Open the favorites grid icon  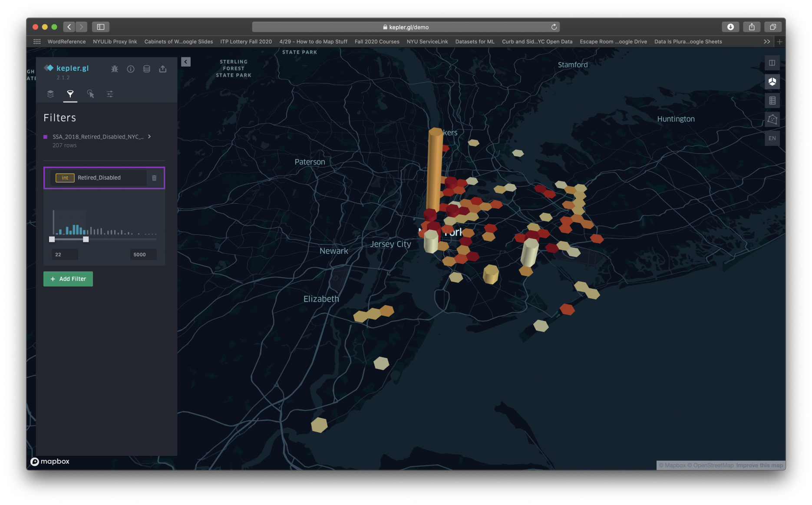37,42
